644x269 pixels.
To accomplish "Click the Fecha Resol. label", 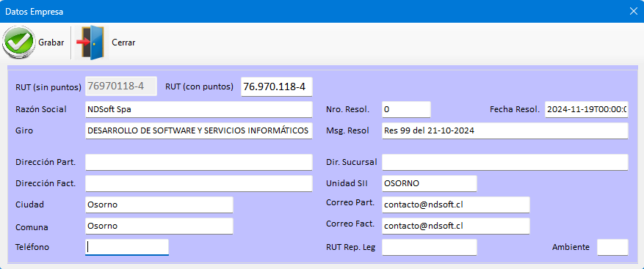I will coord(515,109).
